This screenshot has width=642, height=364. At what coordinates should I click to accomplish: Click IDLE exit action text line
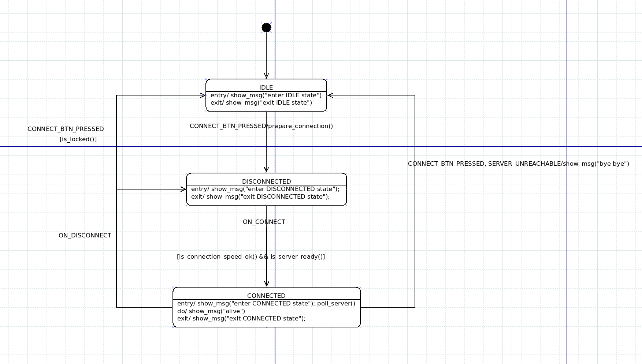point(261,102)
